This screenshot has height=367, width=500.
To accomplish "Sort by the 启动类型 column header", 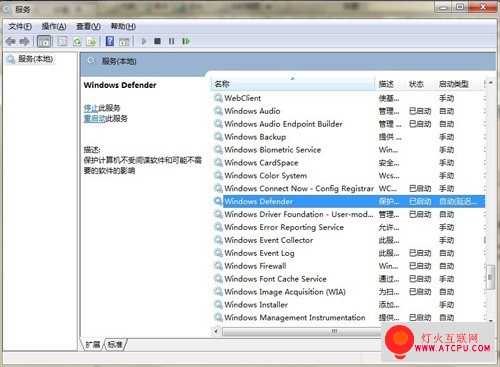I will pyautogui.click(x=459, y=84).
